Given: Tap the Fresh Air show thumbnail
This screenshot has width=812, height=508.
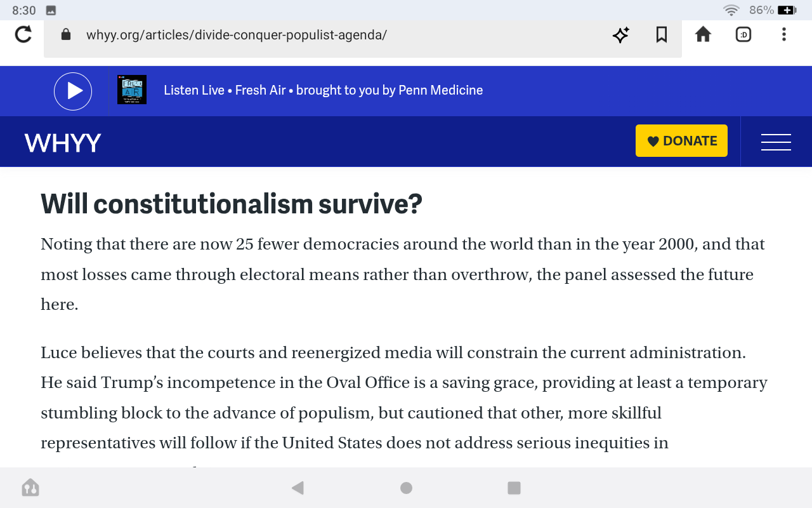Looking at the screenshot, I should tap(132, 90).
